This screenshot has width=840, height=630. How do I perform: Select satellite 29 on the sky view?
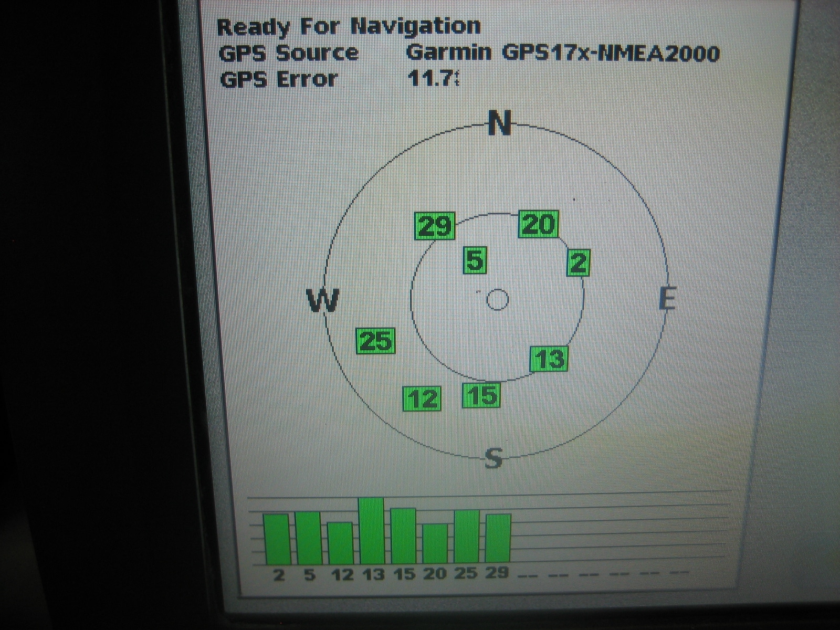pos(435,226)
